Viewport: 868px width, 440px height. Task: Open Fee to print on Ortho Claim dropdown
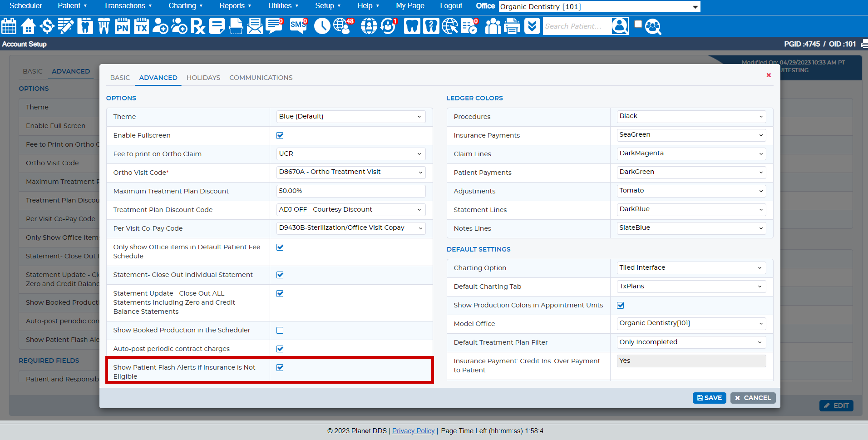point(351,154)
